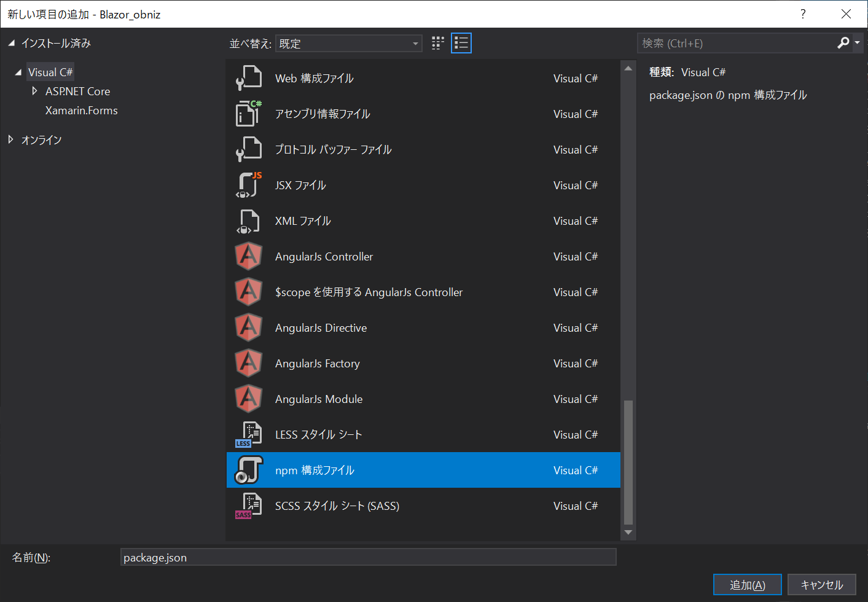Viewport: 868px width, 602px height.
Task: Click the アセンブリ情報ファイル template icon
Action: pyautogui.click(x=249, y=114)
